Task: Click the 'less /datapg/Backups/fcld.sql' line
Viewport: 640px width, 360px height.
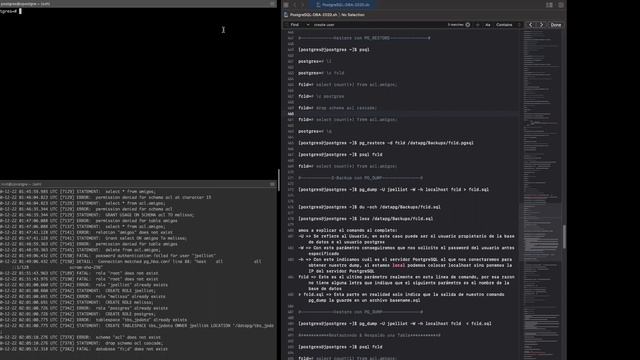Action: [x=366, y=219]
